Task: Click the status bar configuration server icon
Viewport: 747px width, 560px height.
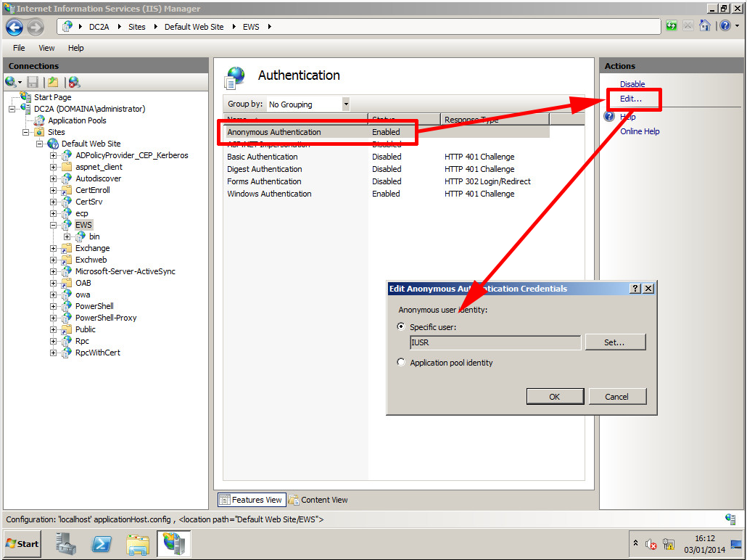Action: point(730,519)
